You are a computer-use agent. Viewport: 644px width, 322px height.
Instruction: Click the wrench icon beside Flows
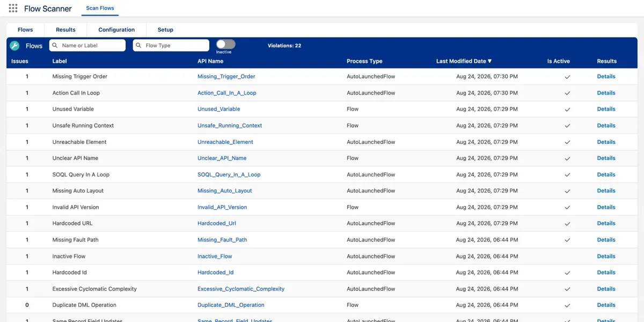tap(15, 46)
